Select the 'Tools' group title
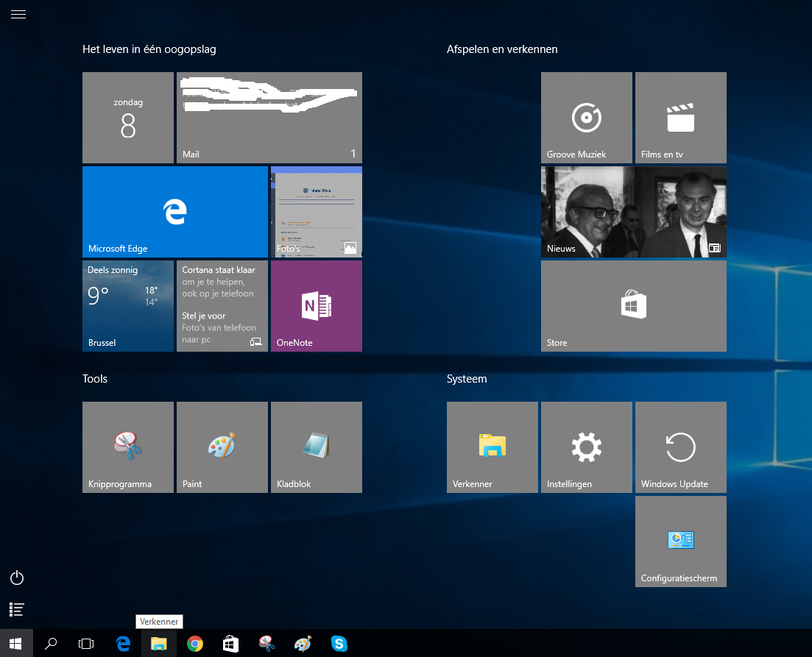812x657 pixels. click(x=95, y=378)
